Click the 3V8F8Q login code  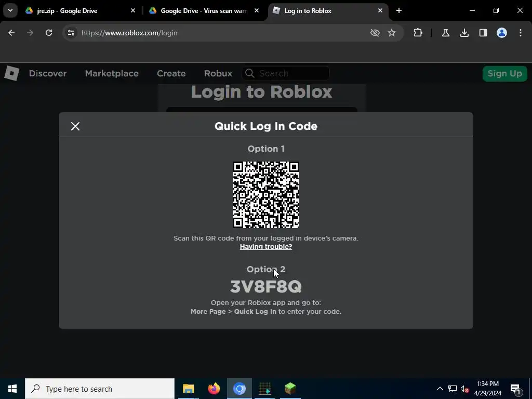[x=266, y=287]
